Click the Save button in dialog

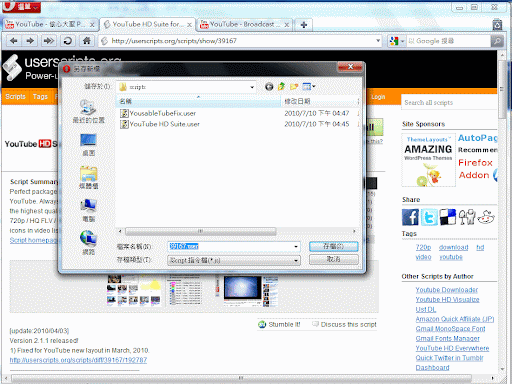coord(333,246)
